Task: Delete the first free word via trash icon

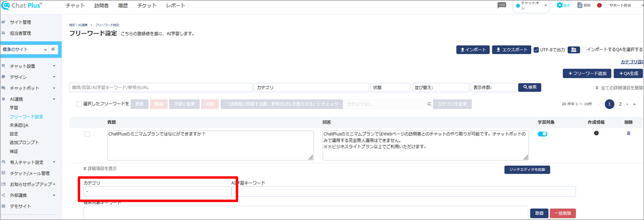Action: (629, 133)
